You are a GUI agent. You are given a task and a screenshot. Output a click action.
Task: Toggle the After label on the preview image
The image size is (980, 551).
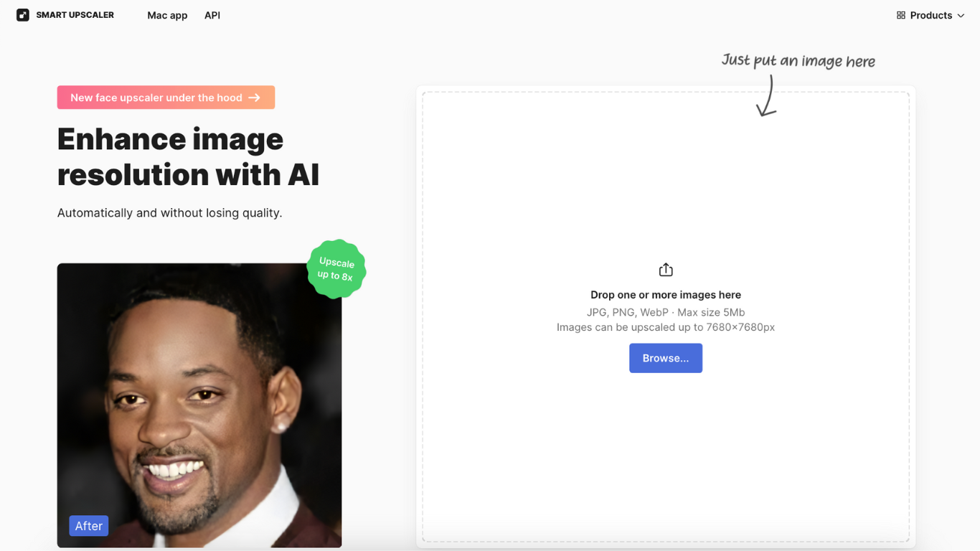tap(88, 525)
